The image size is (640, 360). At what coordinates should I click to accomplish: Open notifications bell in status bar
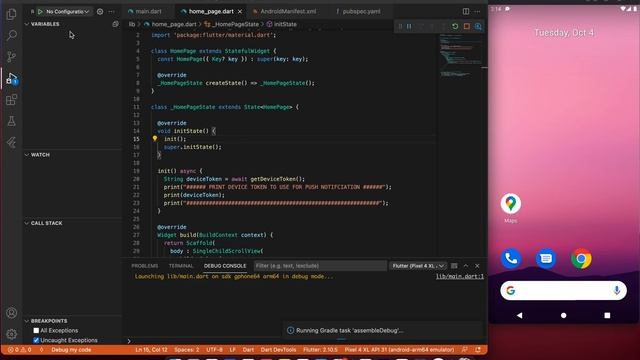[478, 350]
